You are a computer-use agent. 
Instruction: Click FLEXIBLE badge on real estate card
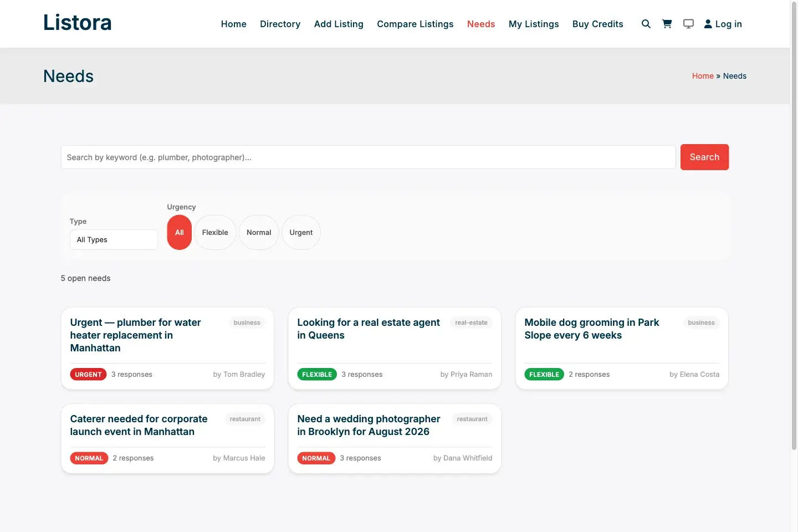click(x=317, y=375)
